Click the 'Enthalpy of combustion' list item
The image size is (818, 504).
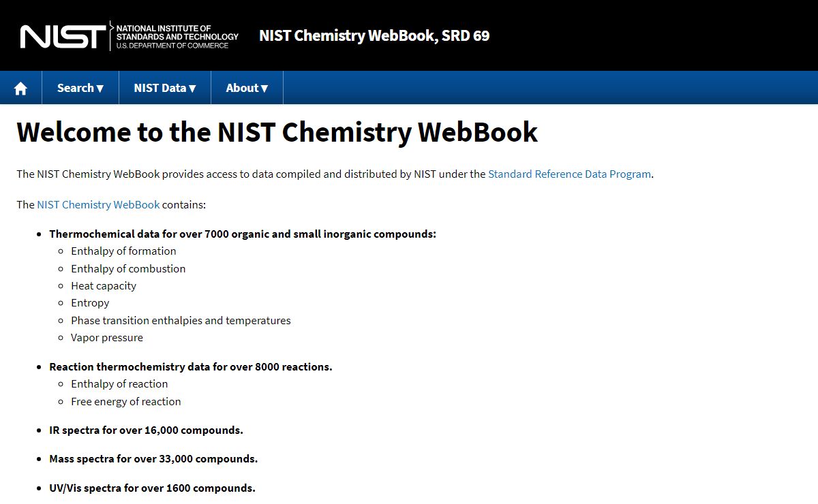(x=128, y=268)
